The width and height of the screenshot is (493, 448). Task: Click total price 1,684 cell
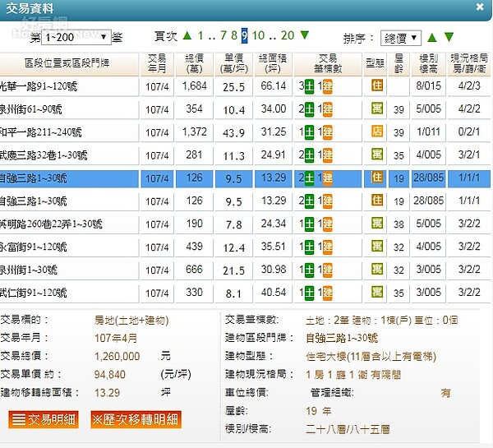(194, 85)
